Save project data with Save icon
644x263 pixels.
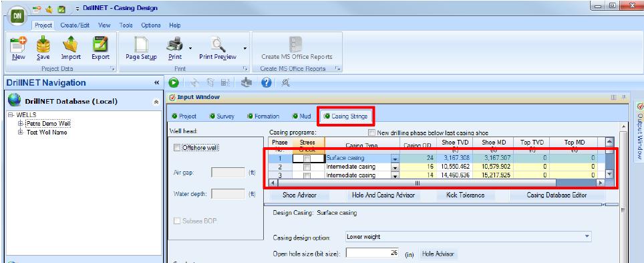coord(43,49)
